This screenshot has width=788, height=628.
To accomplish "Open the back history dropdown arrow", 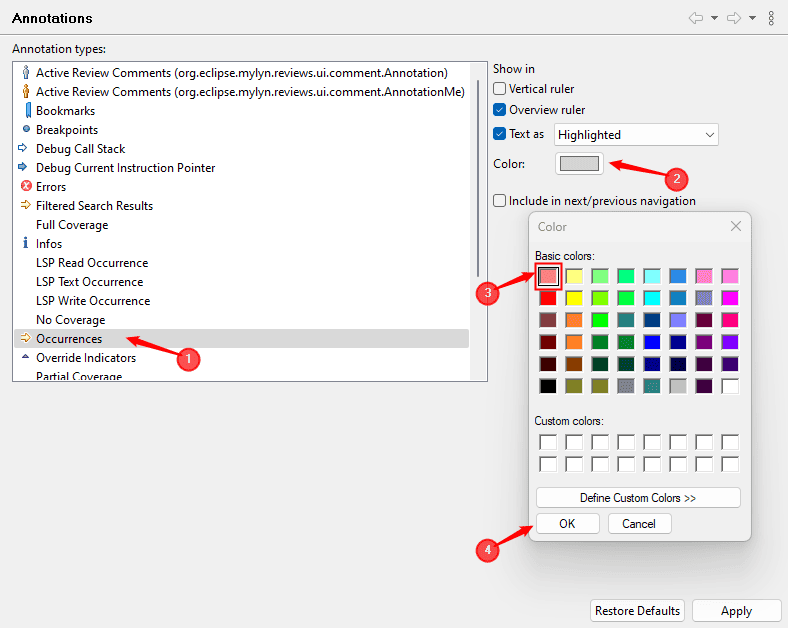I will [714, 19].
